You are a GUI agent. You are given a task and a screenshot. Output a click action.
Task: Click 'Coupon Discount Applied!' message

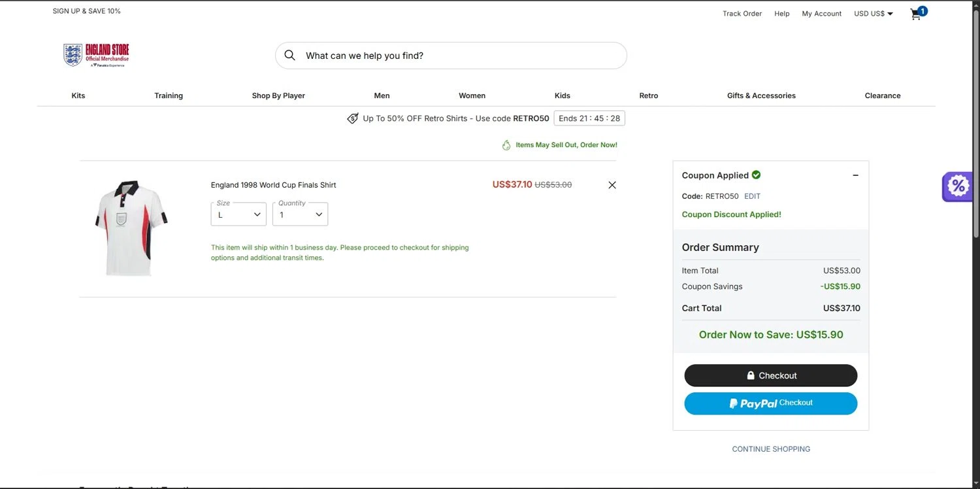pyautogui.click(x=731, y=214)
